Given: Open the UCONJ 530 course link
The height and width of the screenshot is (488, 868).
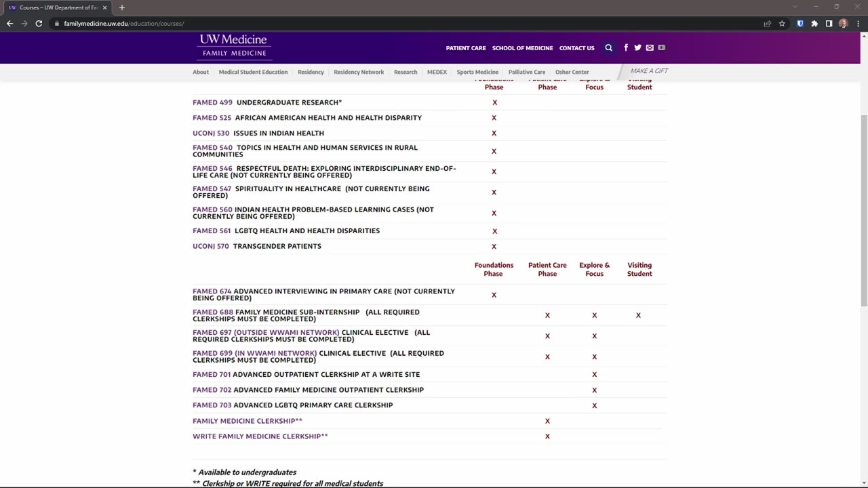Looking at the screenshot, I should coord(211,134).
